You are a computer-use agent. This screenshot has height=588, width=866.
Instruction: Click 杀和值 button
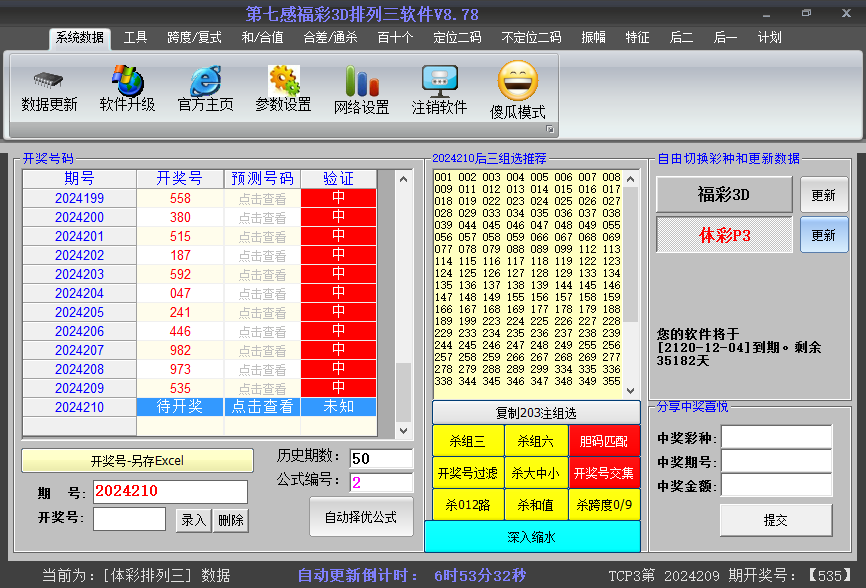[536, 505]
